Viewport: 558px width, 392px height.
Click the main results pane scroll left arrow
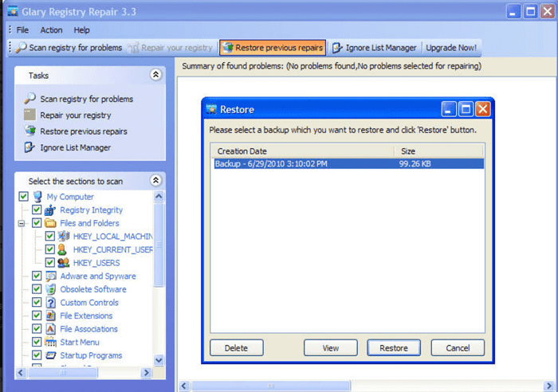pyautogui.click(x=184, y=386)
